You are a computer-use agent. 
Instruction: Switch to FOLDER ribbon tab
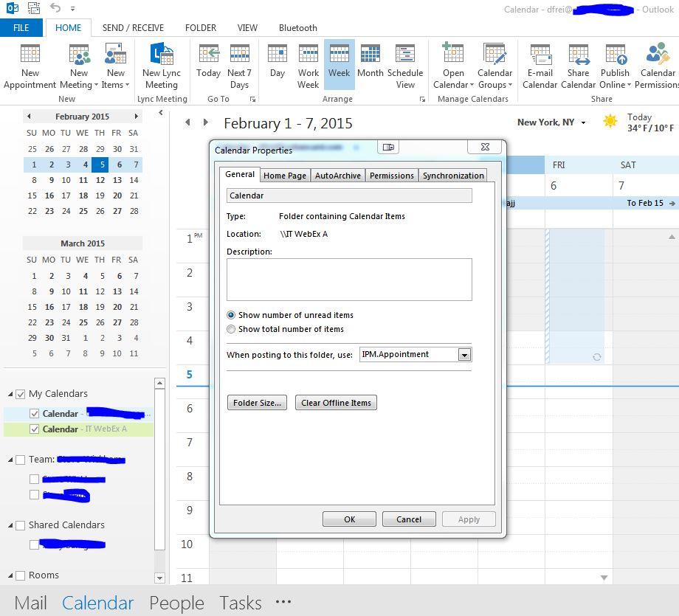201,28
